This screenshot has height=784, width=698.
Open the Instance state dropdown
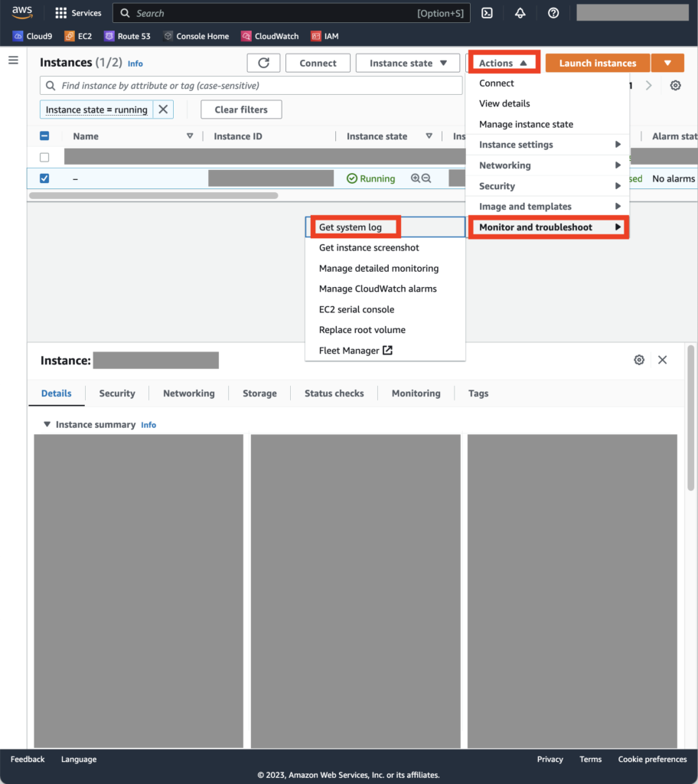(407, 63)
